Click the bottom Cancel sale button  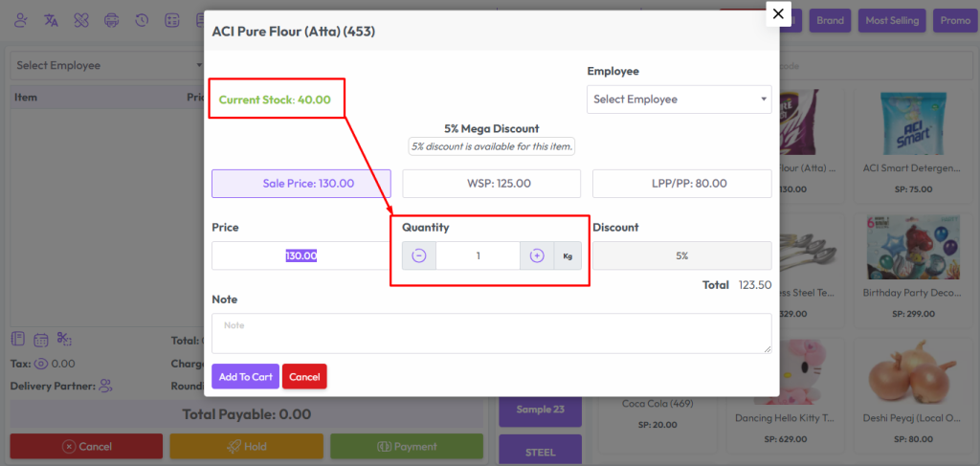pos(86,447)
